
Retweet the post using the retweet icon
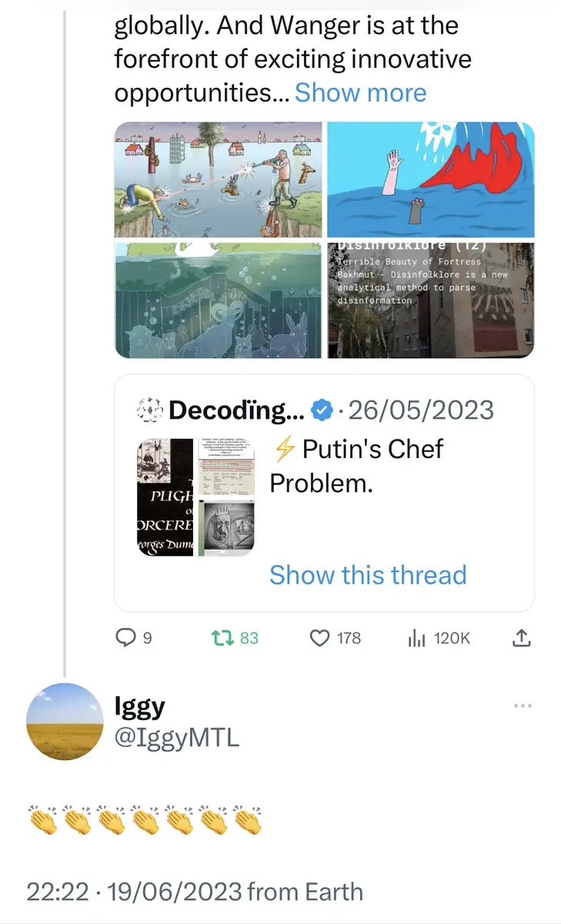[x=223, y=638]
